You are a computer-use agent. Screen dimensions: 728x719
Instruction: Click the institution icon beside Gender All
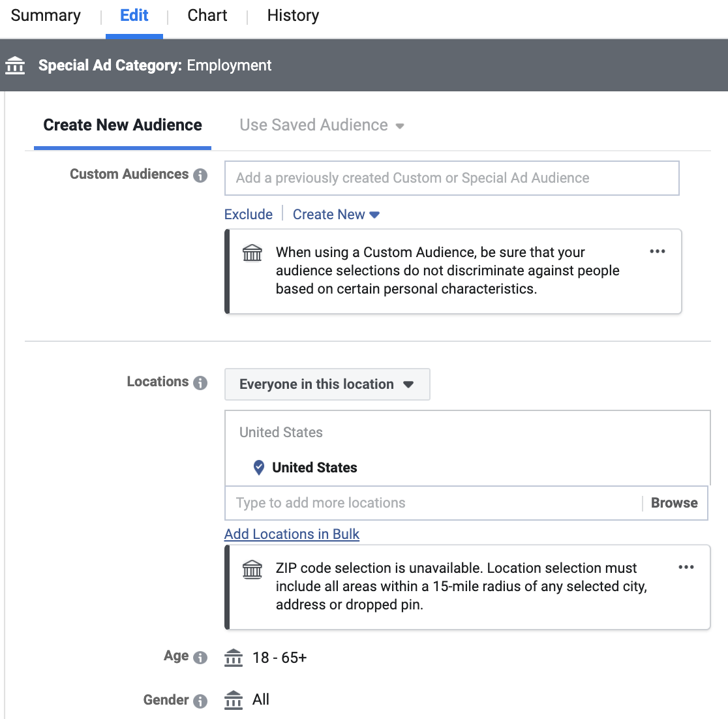point(234,701)
